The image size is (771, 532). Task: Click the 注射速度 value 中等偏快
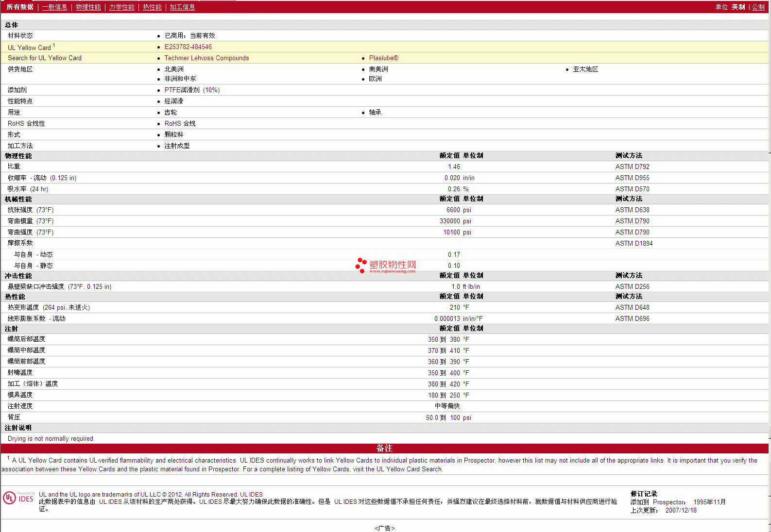[447, 406]
